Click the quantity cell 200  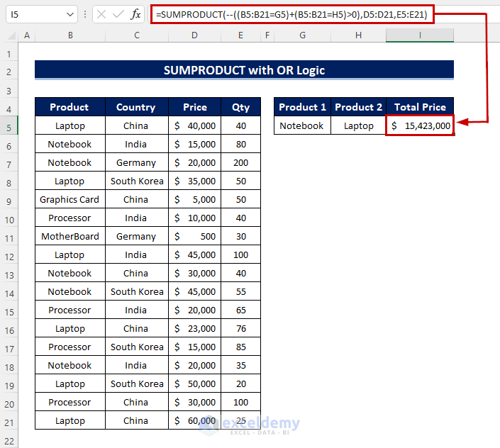(x=240, y=162)
